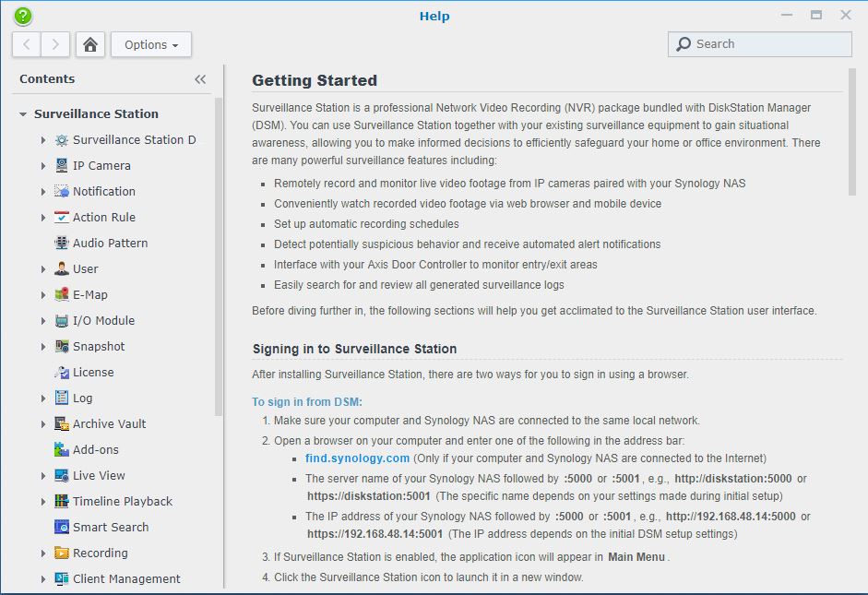Viewport: 868px width, 595px height.
Task: Open the Surveillance Station root topic
Action: 96,114
